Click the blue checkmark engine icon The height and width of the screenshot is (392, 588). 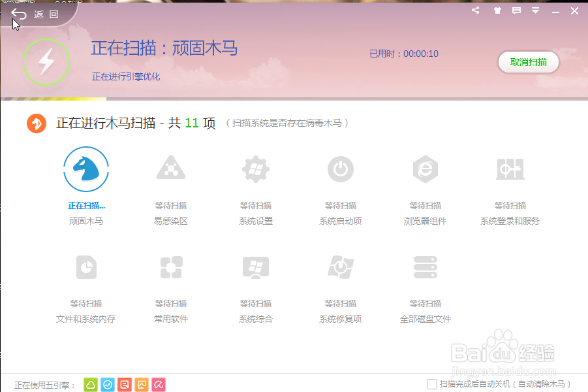pyautogui.click(x=108, y=385)
